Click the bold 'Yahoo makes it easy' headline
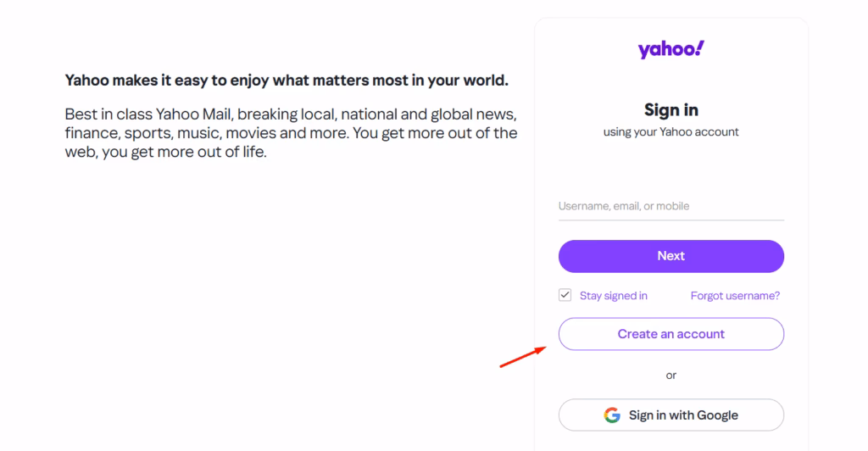This screenshot has height=451, width=868. 287,81
